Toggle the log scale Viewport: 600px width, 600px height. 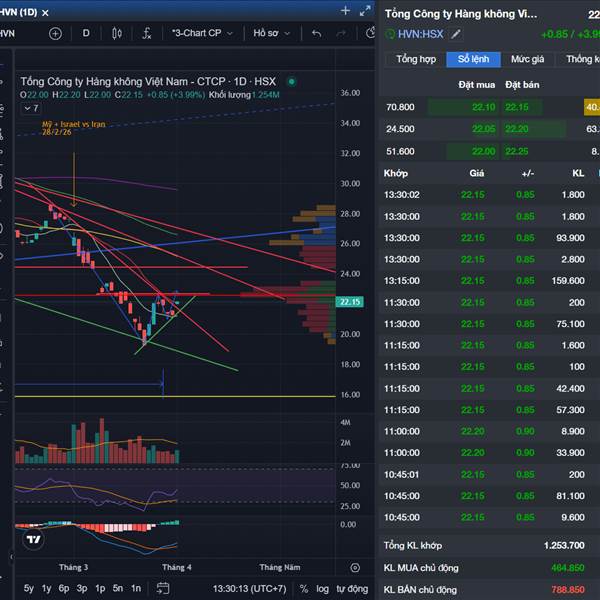click(x=322, y=589)
